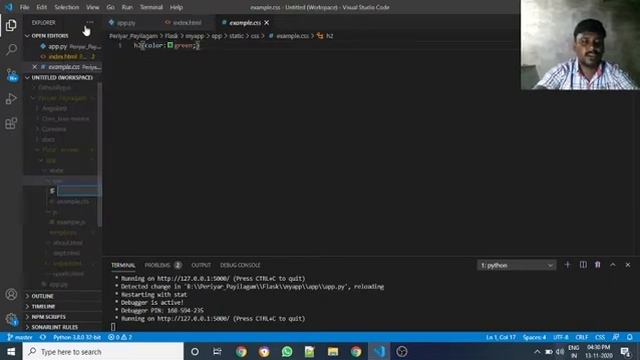The height and width of the screenshot is (360, 640).
Task: Open Explorer's more actions ellipsis
Action: 90,22
